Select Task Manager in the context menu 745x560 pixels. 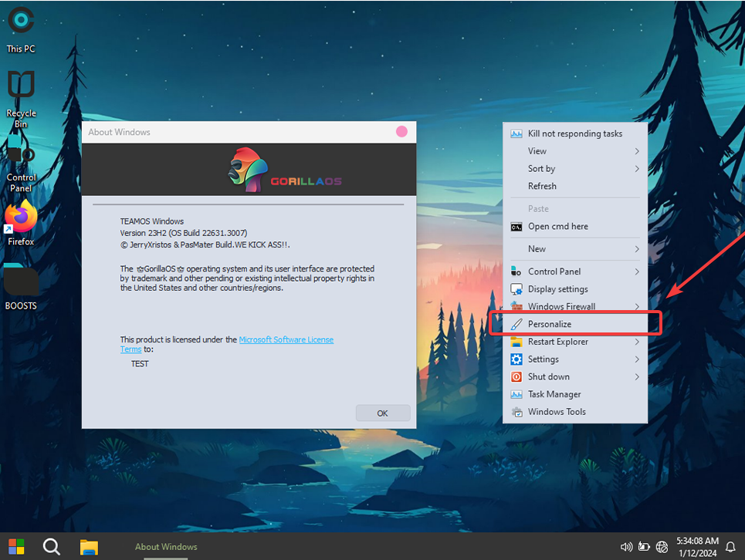click(554, 394)
